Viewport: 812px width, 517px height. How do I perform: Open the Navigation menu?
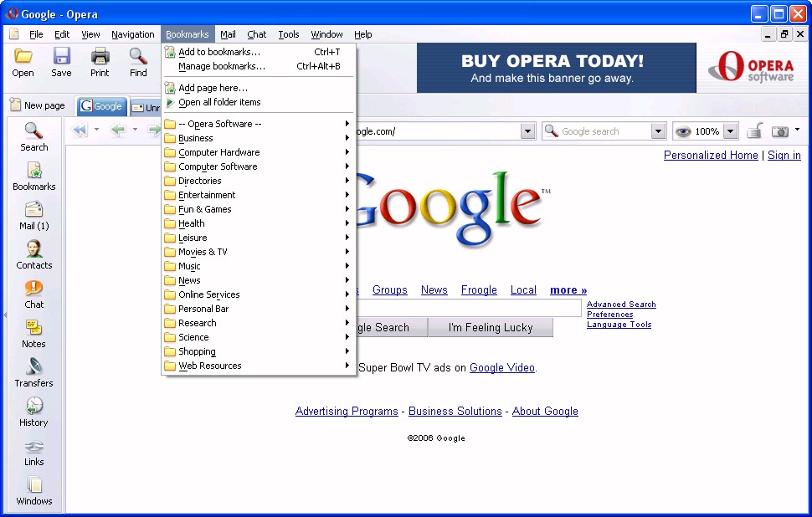[132, 34]
